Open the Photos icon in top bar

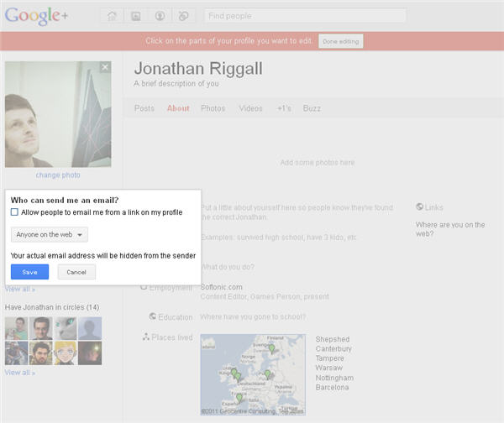pos(135,15)
